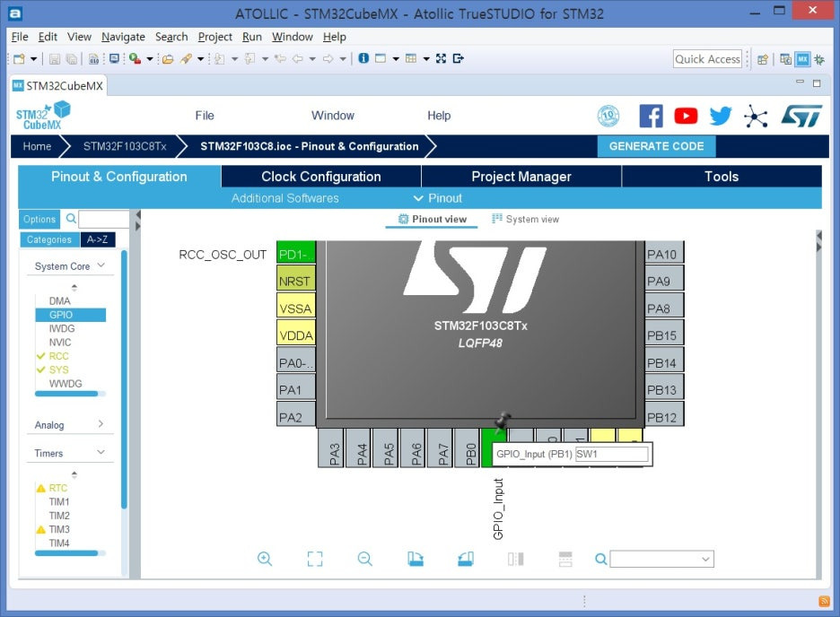
Task: Open the New toolbar dropdown arrow
Action: [x=33, y=59]
